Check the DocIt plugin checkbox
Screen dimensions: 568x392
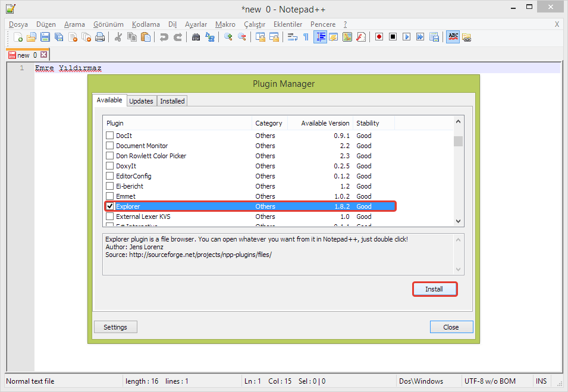(110, 136)
